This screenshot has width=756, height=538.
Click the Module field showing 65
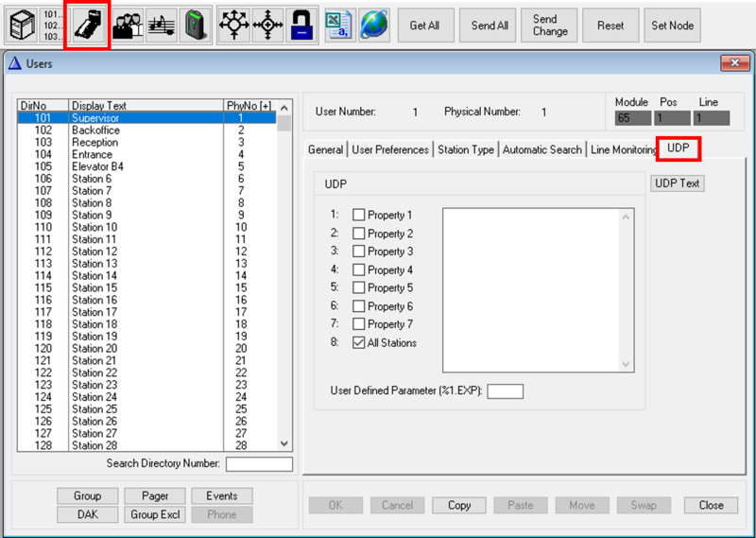pyautogui.click(x=632, y=118)
